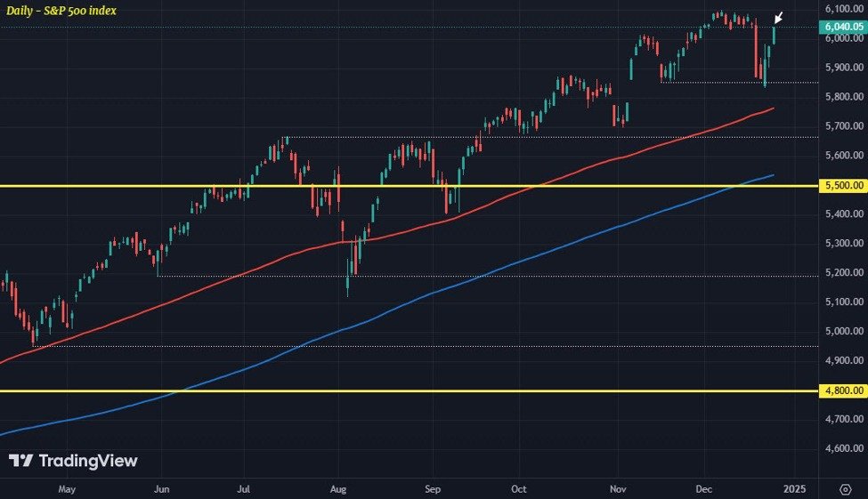
Task: Click the 5,000.00 price scale label
Action: 844,331
